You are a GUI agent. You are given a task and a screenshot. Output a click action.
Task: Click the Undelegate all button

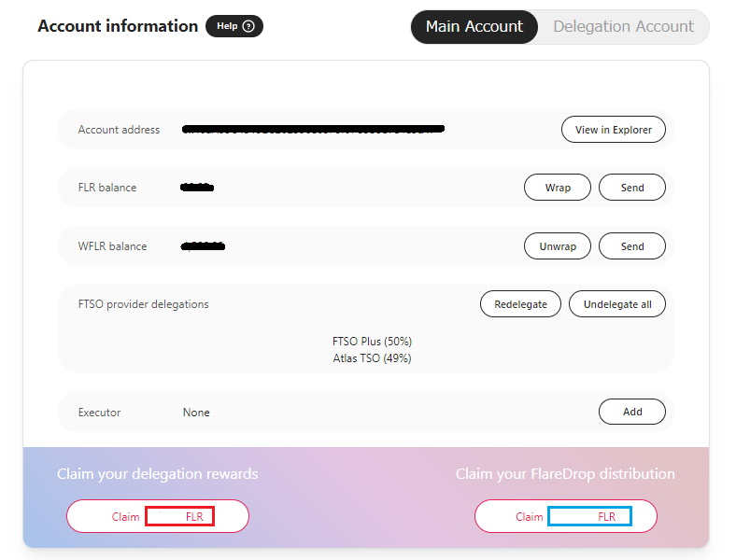pos(616,304)
